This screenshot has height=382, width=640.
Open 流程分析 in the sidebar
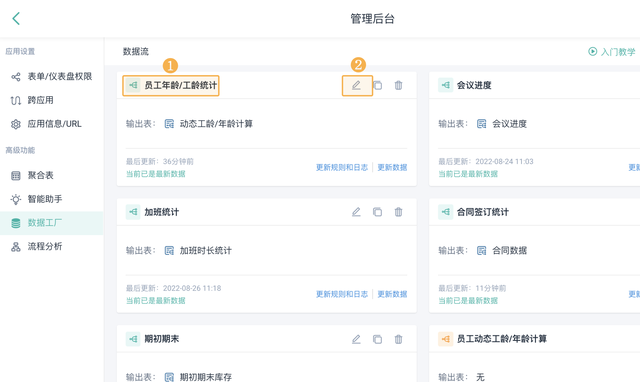coord(52,247)
